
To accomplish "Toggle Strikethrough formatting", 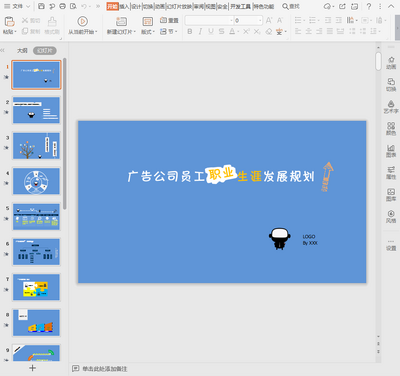I will [x=221, y=31].
